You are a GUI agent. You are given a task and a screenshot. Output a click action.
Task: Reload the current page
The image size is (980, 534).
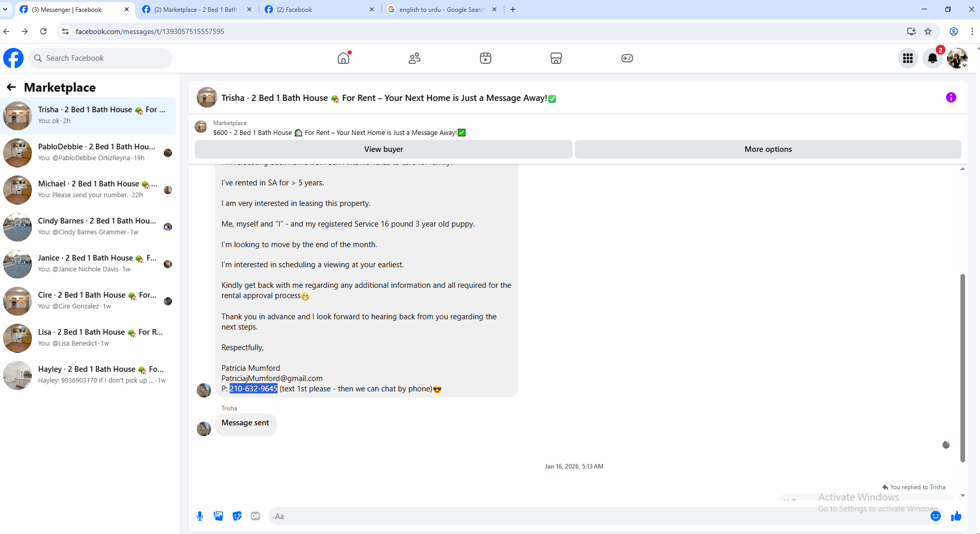(43, 31)
